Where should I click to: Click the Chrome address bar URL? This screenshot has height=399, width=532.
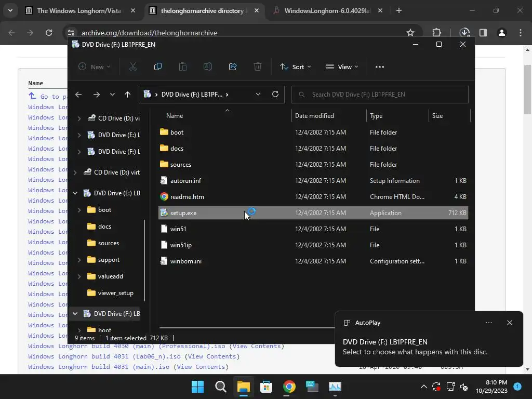(x=149, y=33)
